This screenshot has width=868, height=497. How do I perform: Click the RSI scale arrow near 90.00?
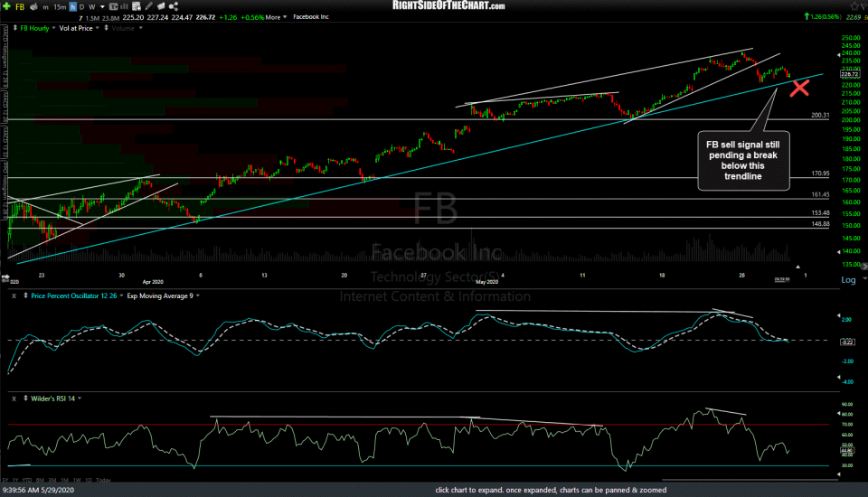click(x=839, y=413)
